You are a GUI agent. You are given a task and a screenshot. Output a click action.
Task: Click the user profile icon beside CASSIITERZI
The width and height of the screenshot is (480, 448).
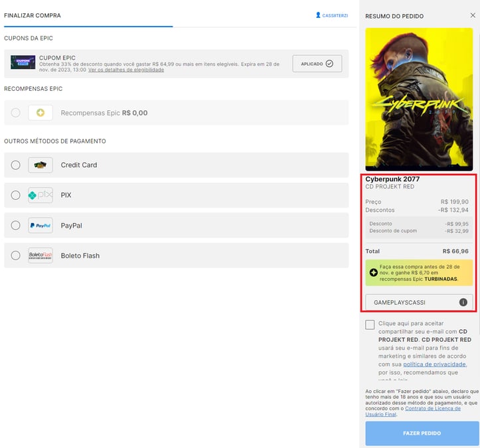tap(318, 15)
